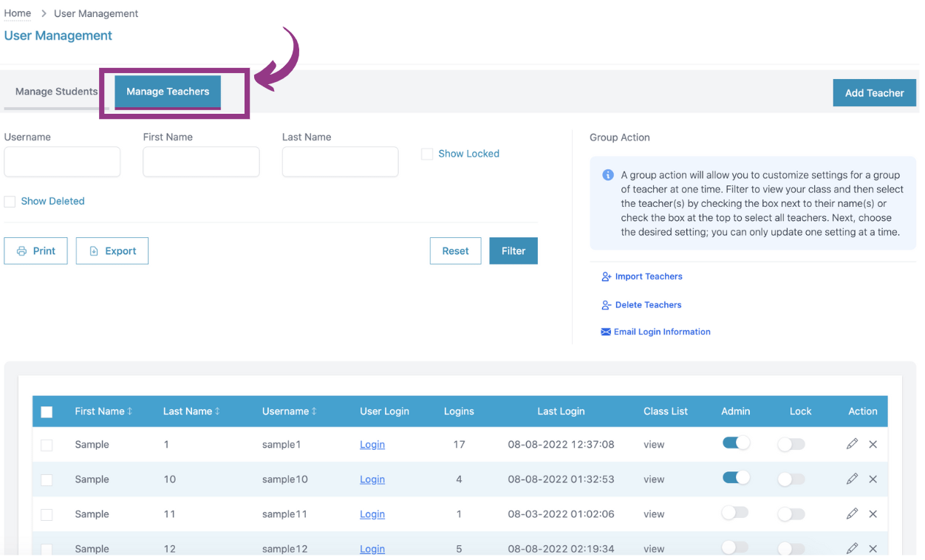This screenshot has height=560, width=925.
Task: Enable Lock toggle for sample11
Action: (x=791, y=513)
